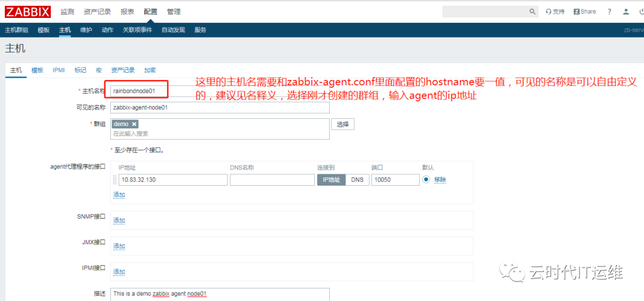Image resolution: width=644 pixels, height=301 pixels.
Task: Grab the agent interface drag handle
Action: point(114,180)
